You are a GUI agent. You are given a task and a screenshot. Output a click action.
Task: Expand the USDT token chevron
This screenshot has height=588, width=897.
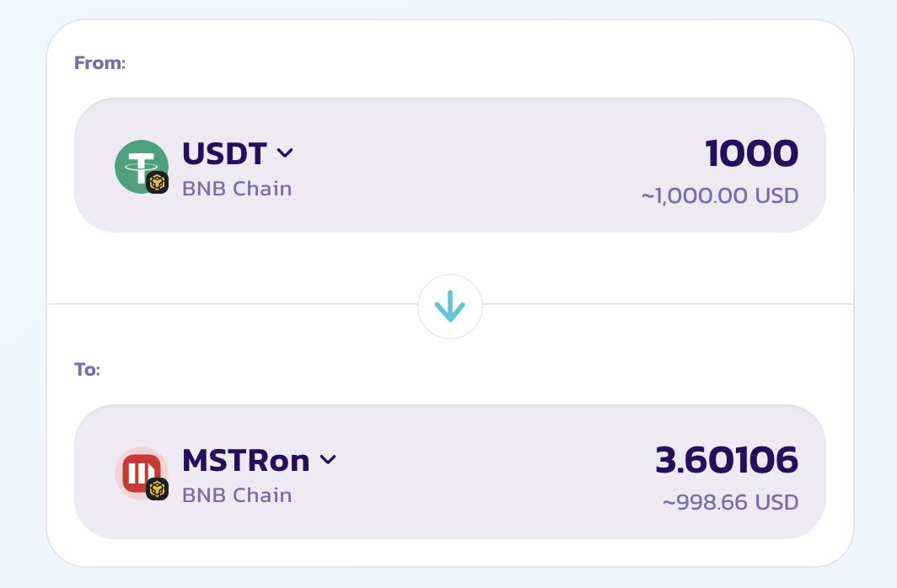[285, 153]
